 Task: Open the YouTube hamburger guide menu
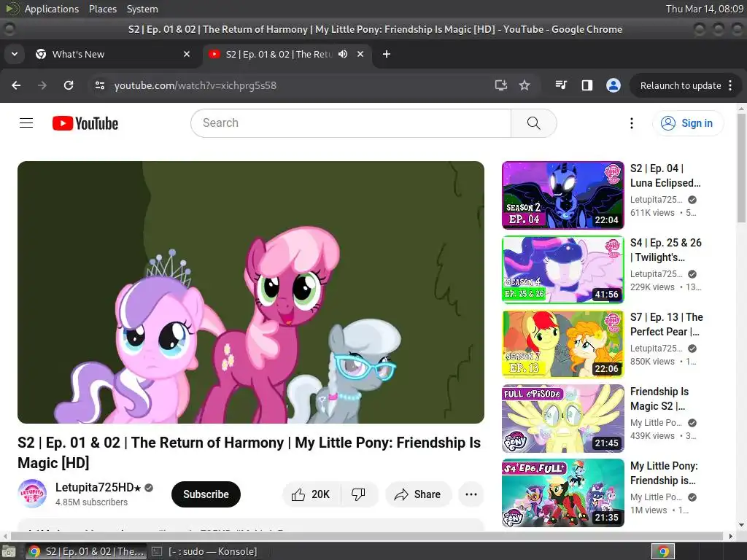26,122
